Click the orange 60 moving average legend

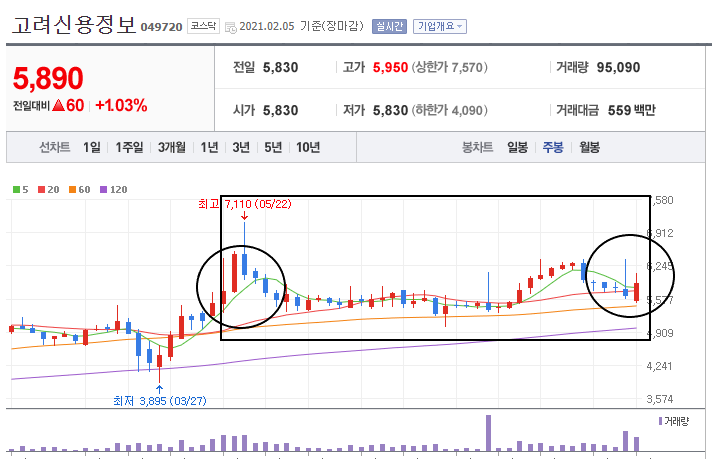pyautogui.click(x=79, y=190)
